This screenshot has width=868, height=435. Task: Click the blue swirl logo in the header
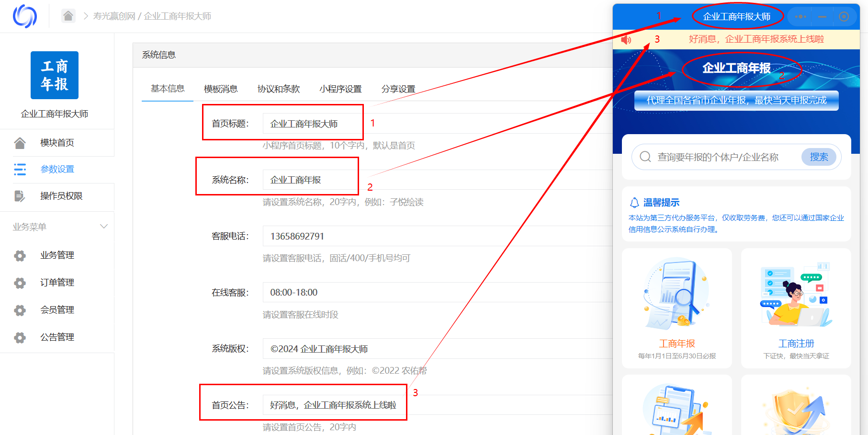(x=25, y=16)
